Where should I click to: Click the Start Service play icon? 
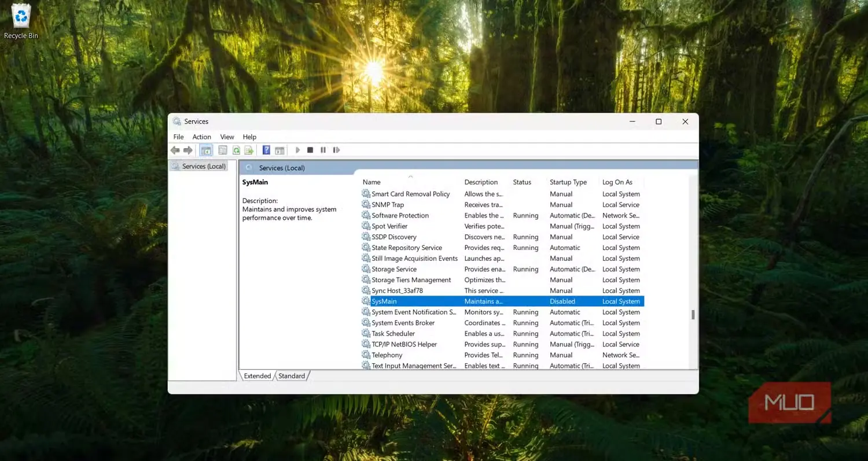297,150
